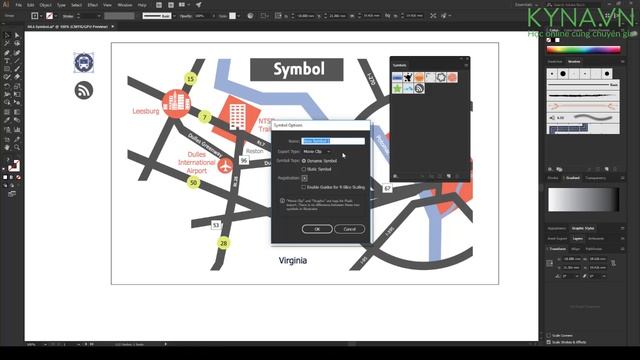Click Cancel in Symbol Options dialog
640x360 pixels.
[x=349, y=229]
